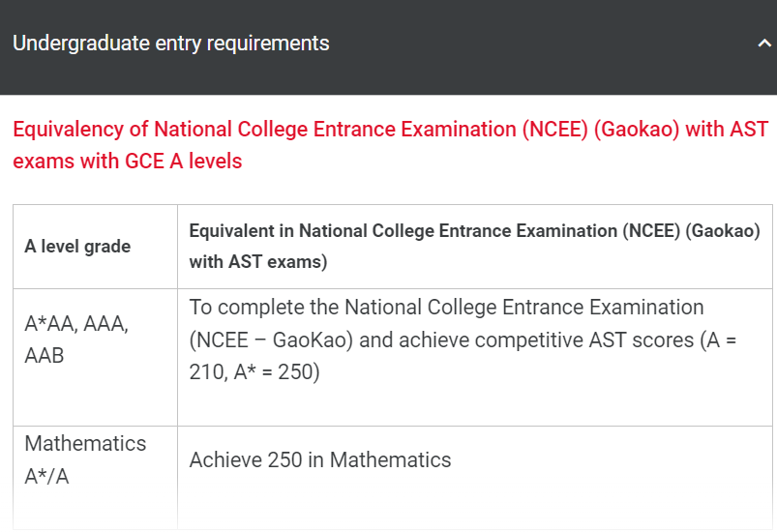Image resolution: width=777 pixels, height=532 pixels.
Task: Select the 'with AST exams)' header text
Action: pyautogui.click(x=258, y=261)
